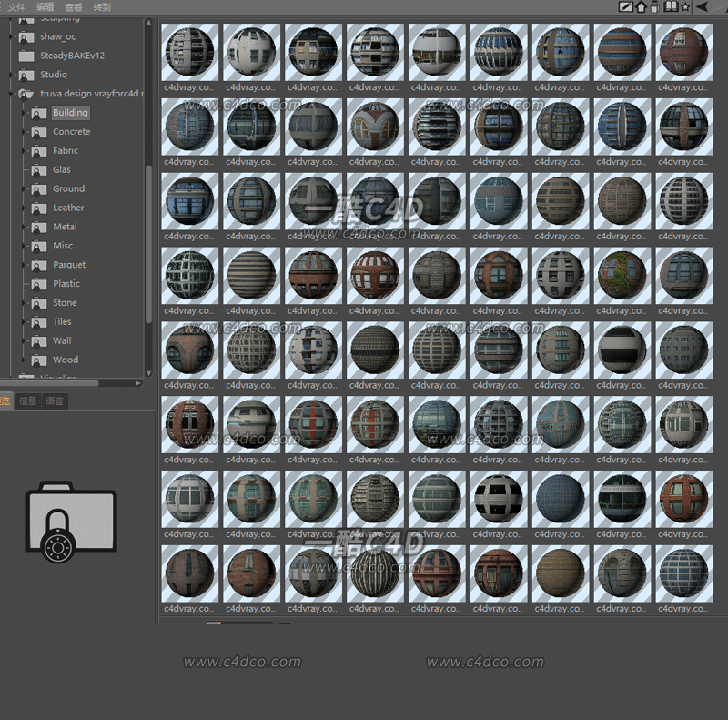Expand the Concrete subfolder arrow
The width and height of the screenshot is (728, 720).
click(x=24, y=132)
